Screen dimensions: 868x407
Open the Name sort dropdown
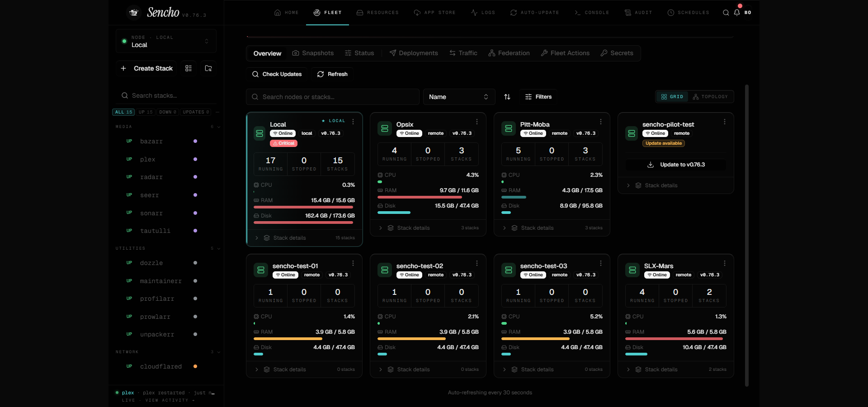459,97
